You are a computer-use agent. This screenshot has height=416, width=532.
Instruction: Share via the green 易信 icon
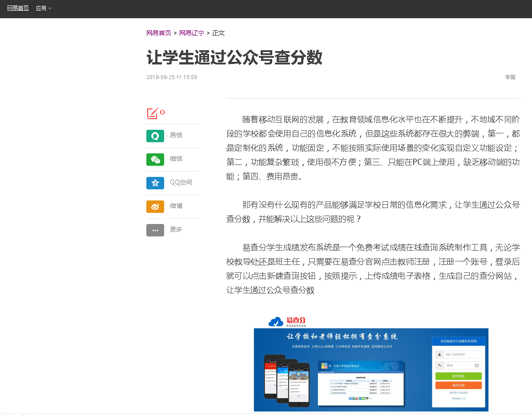[x=155, y=136]
